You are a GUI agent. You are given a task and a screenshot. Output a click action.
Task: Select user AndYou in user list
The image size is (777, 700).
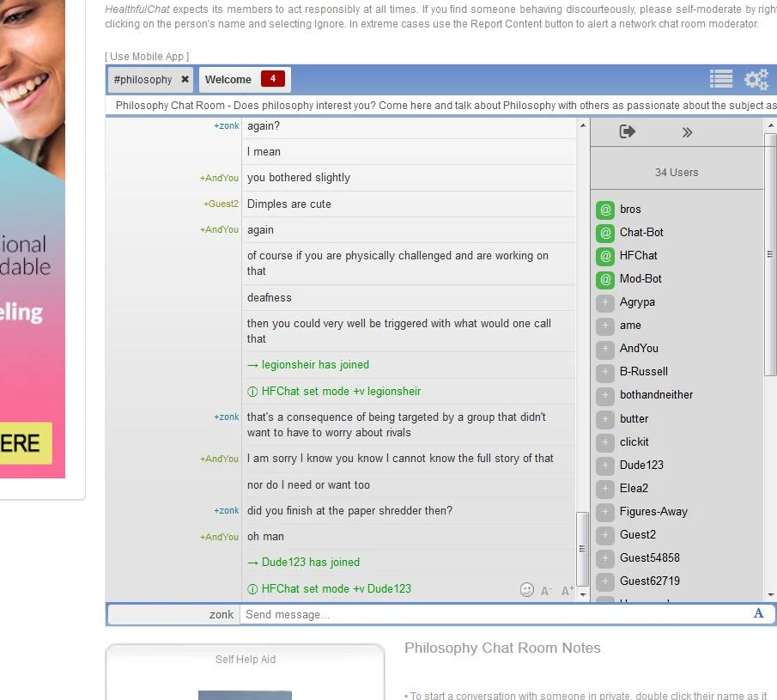click(x=639, y=349)
